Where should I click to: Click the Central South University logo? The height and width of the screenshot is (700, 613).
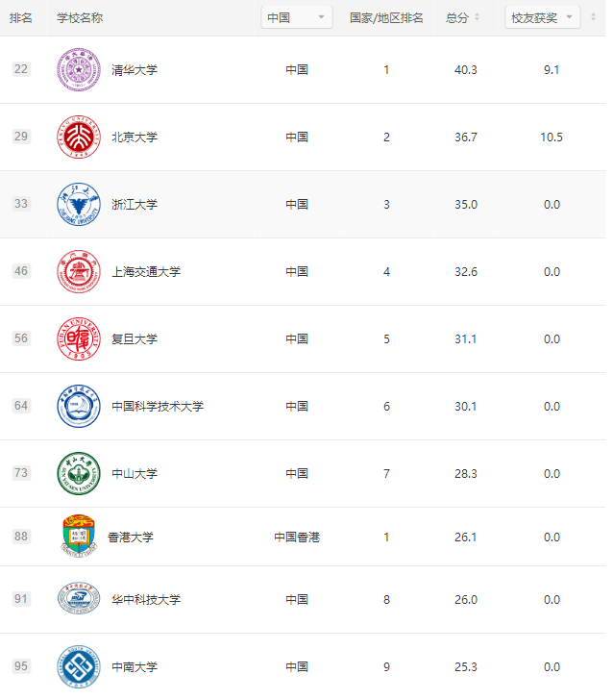click(x=78, y=666)
